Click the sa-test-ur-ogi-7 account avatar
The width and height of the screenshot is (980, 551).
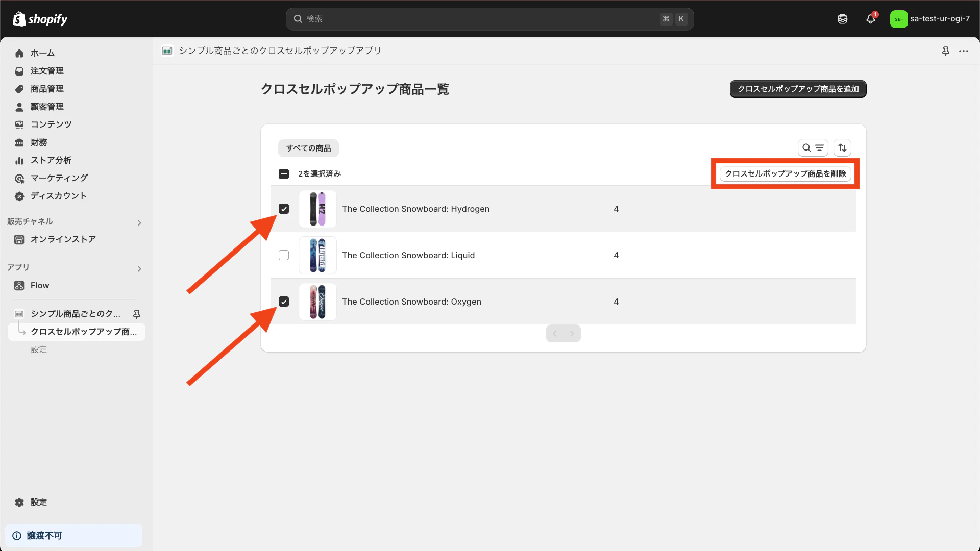[x=899, y=19]
